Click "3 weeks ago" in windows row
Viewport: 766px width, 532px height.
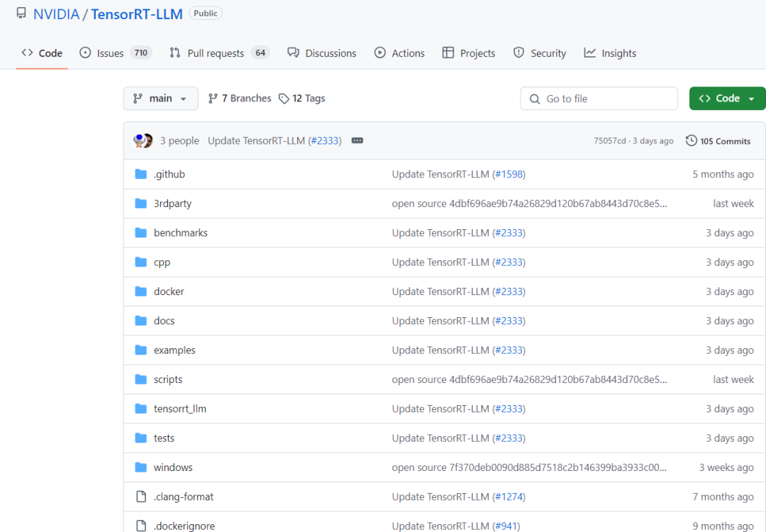tap(726, 467)
